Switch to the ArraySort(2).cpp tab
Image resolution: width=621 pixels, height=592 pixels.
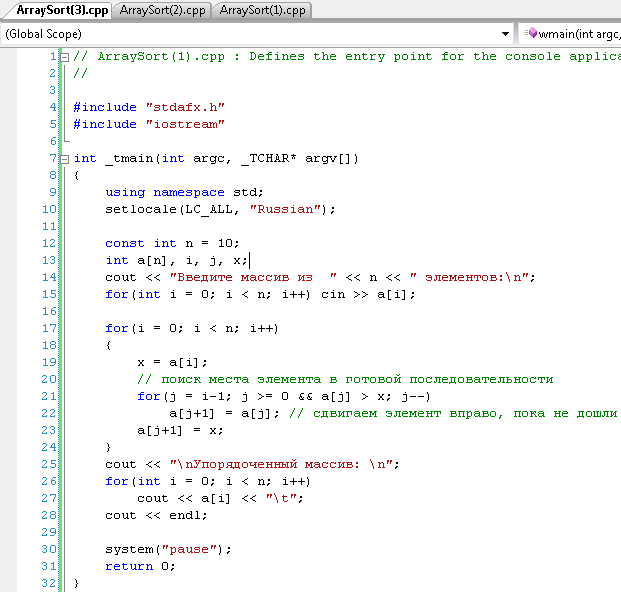coord(162,10)
